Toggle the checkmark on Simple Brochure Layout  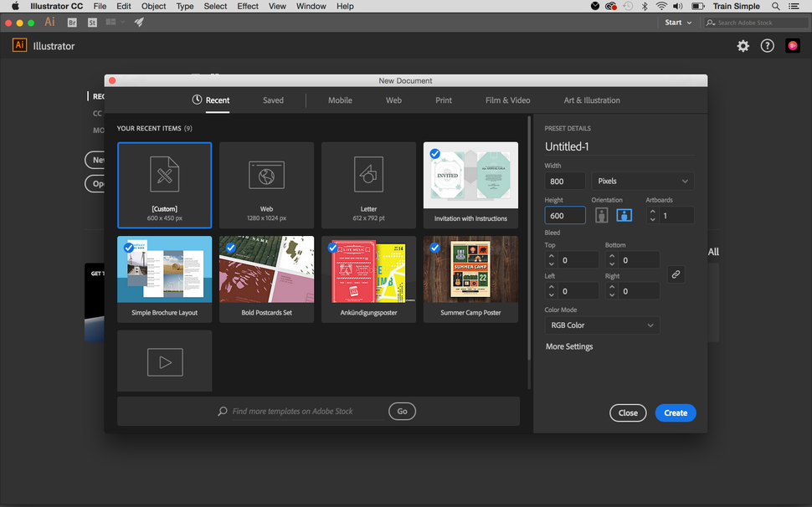pos(128,248)
